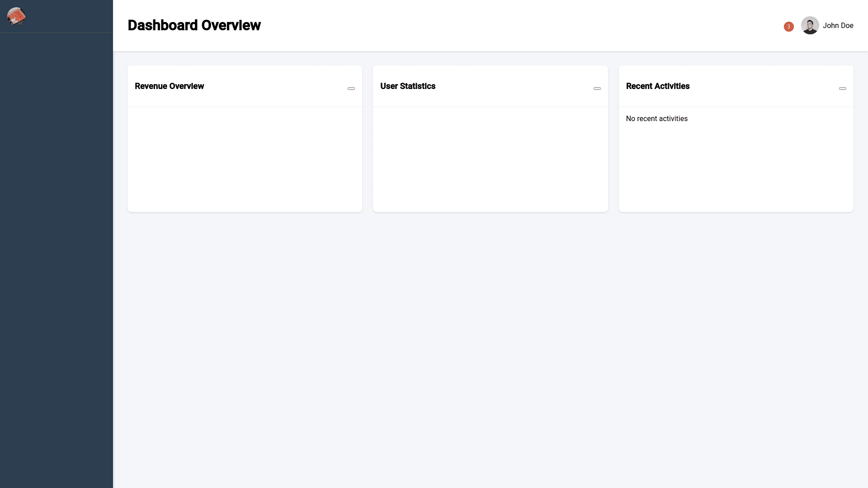The height and width of the screenshot is (488, 868).
Task: Click the Recent Activities card header bar
Action: pyautogui.click(x=764, y=86)
